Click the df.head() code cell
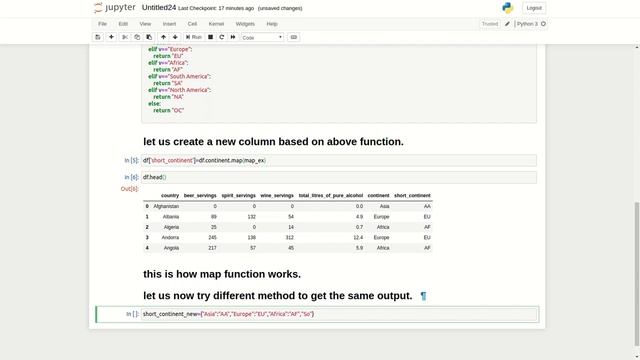The image size is (640, 360). [x=339, y=177]
